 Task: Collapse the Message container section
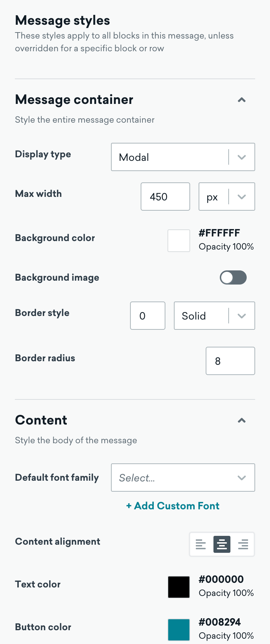coord(242,100)
